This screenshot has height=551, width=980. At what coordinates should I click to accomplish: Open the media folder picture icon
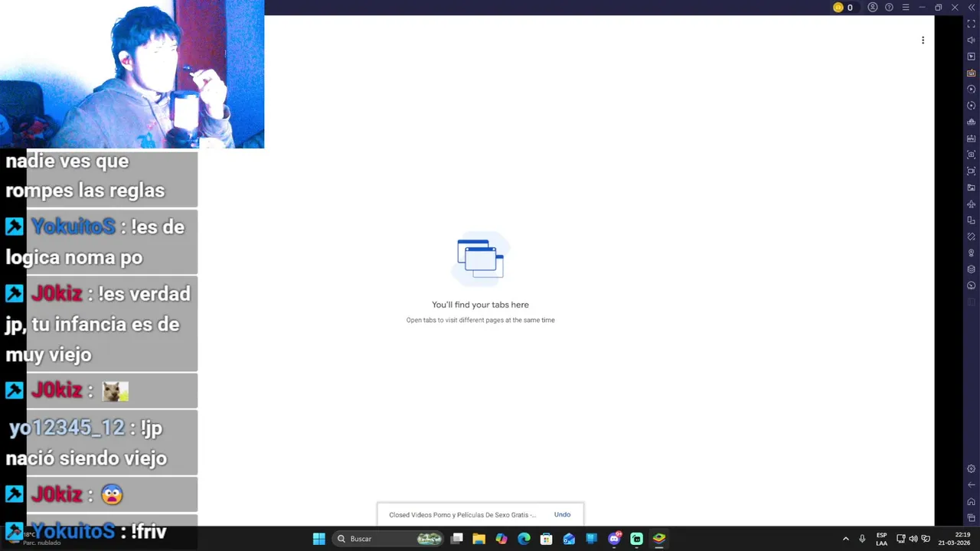(x=971, y=187)
